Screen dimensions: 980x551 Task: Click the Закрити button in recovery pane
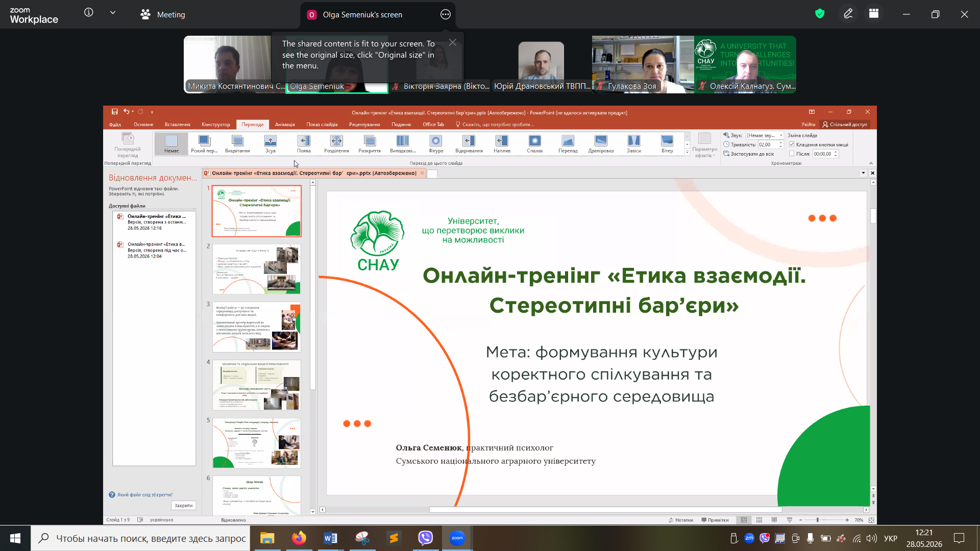click(184, 506)
